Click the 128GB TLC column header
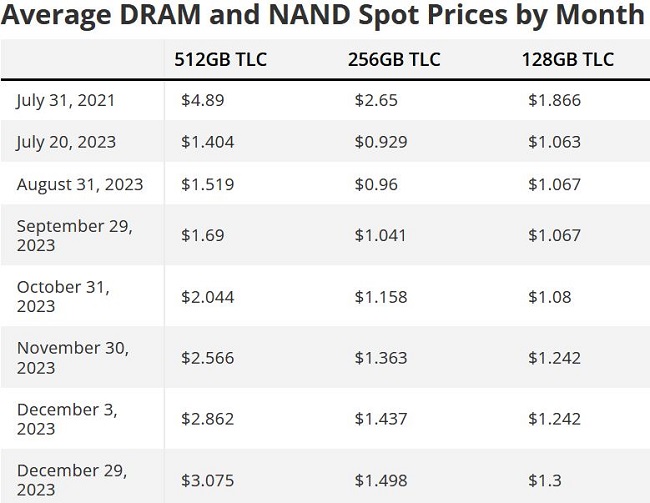Image resolution: width=650 pixels, height=503 pixels. coord(568,59)
